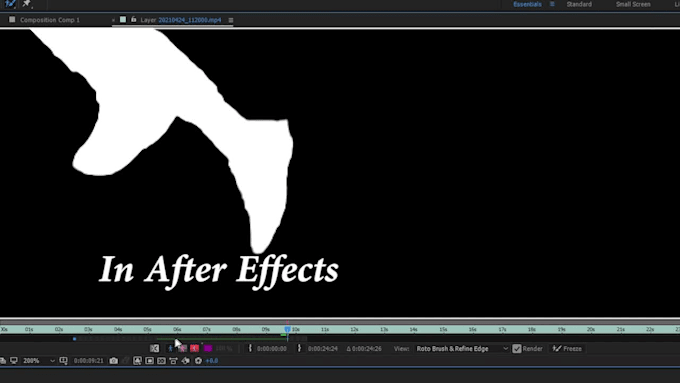Click the blue playhead marker on timeline
The height and width of the screenshot is (383, 680).
(x=287, y=330)
